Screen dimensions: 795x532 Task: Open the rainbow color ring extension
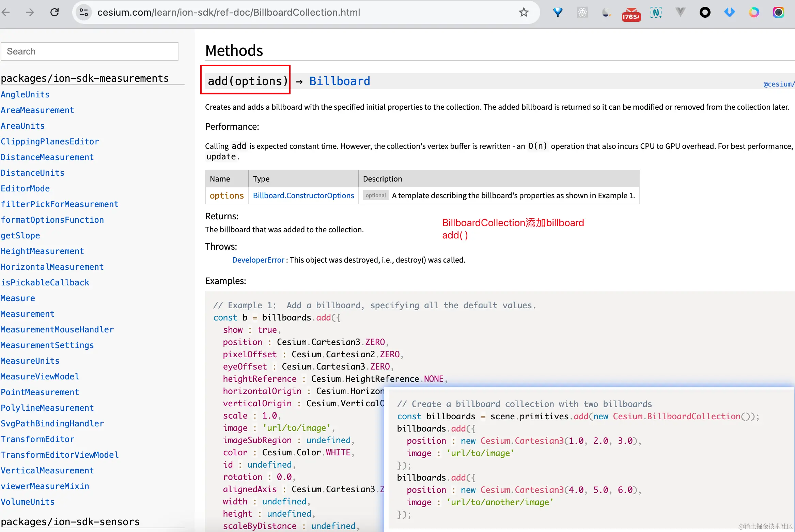pyautogui.click(x=754, y=13)
